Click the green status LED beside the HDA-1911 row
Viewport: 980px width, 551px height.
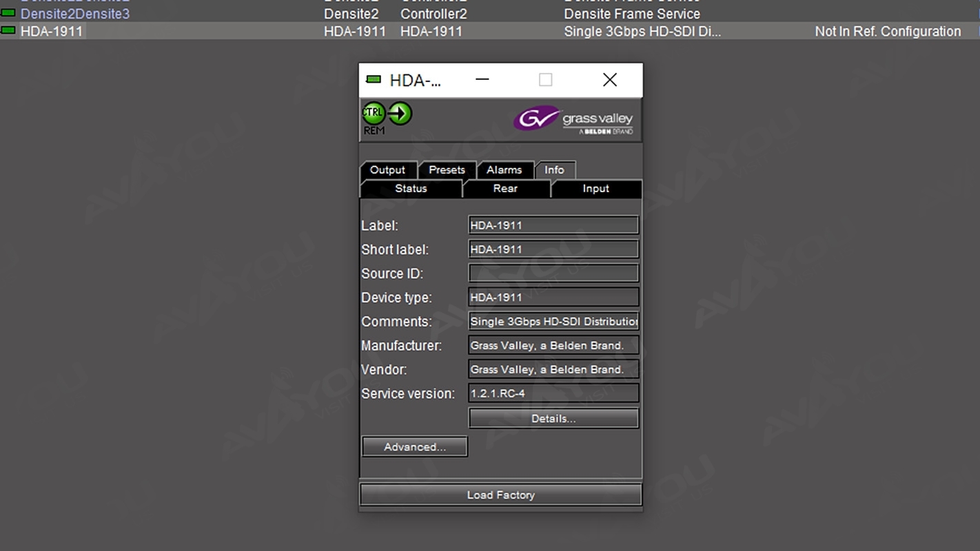[8, 31]
